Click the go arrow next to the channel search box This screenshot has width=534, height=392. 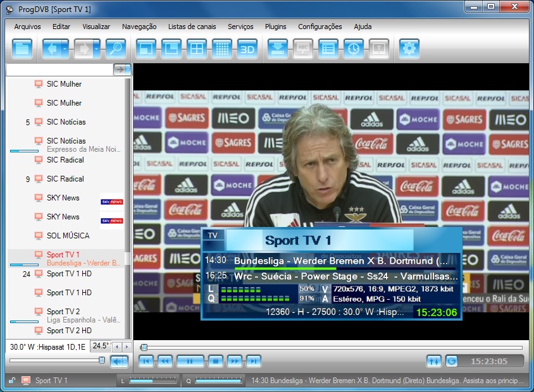click(120, 70)
